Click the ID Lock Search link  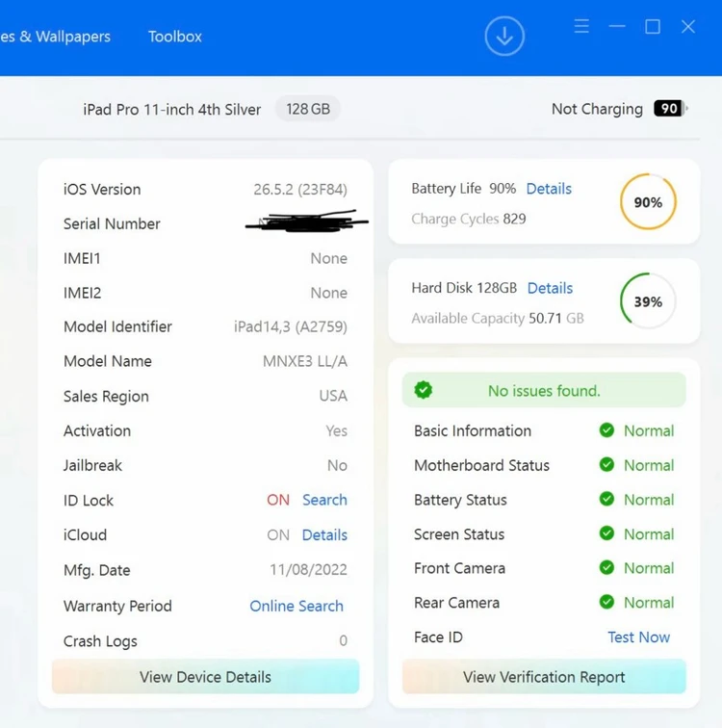click(324, 500)
